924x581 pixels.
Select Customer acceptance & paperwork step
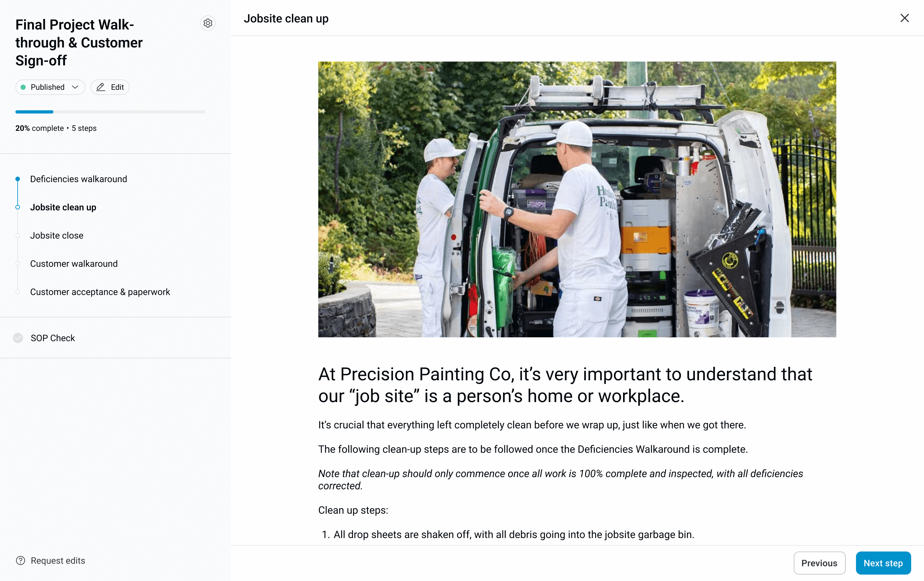tap(100, 292)
